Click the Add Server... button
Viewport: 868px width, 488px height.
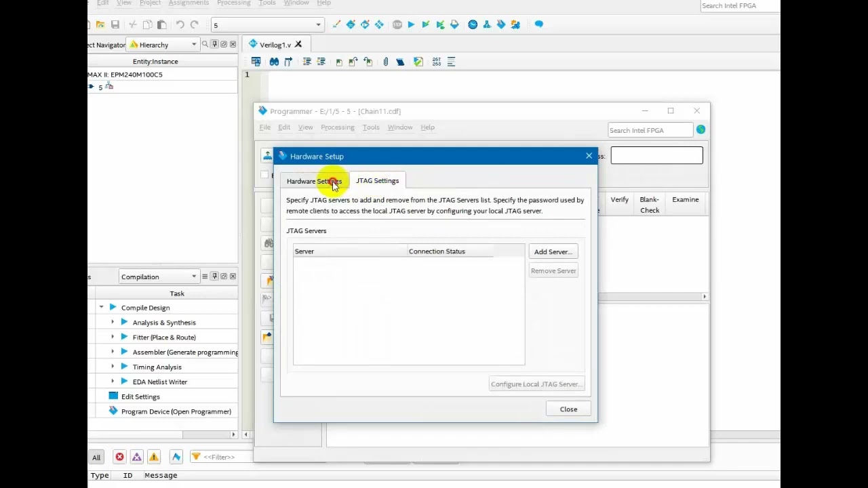click(x=553, y=251)
